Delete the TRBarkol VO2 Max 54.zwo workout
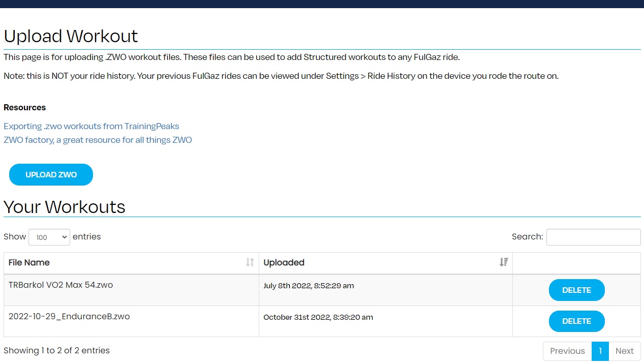The image size is (644, 364). coord(576,290)
